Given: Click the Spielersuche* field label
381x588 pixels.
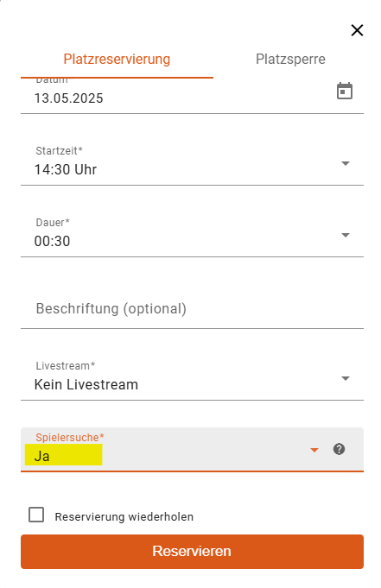Looking at the screenshot, I should pos(70,438).
